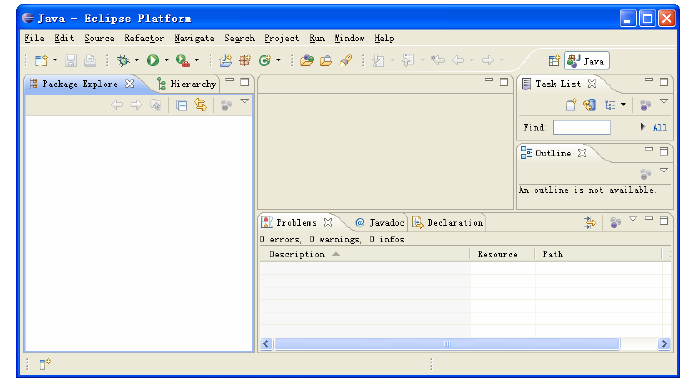Maximize the Outline panel
This screenshot has width=686, height=382.
[664, 151]
